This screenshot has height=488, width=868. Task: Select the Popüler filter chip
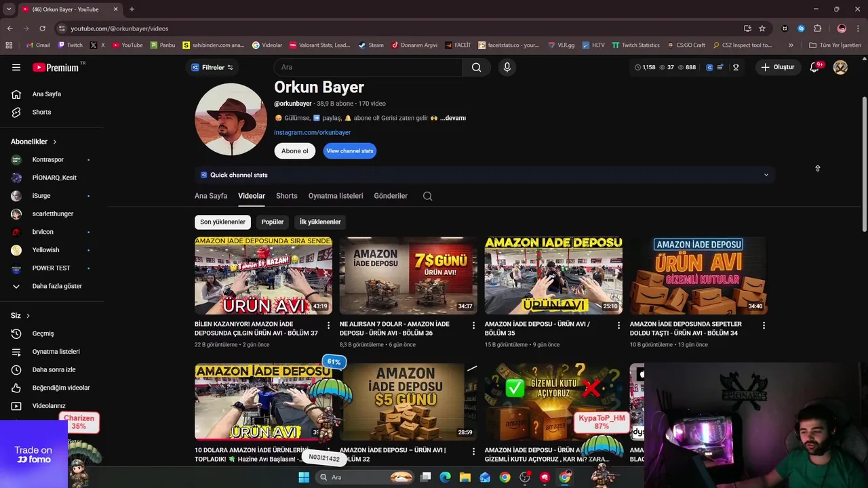point(273,222)
